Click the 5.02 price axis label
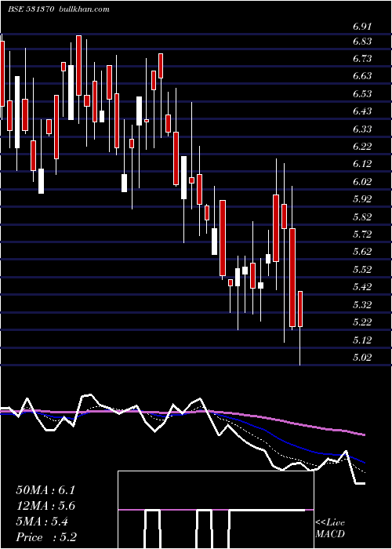Screen dimensions: 392x549 [362, 357]
